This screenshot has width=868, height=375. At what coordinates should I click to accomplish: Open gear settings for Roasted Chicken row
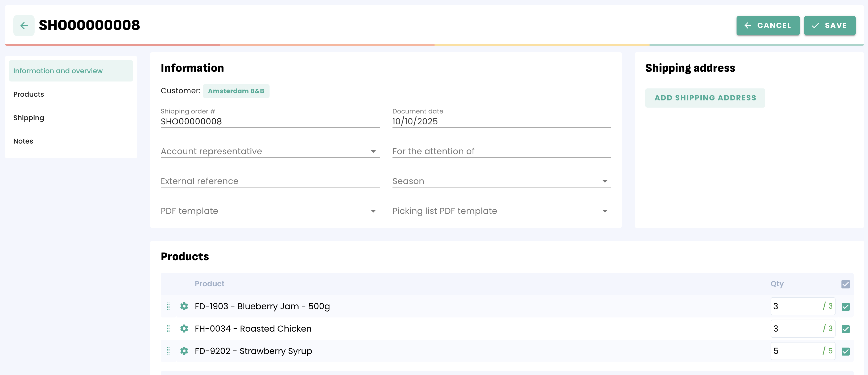184,328
